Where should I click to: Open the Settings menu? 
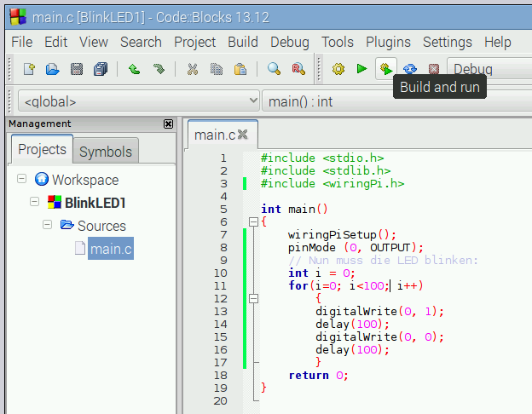[448, 43]
